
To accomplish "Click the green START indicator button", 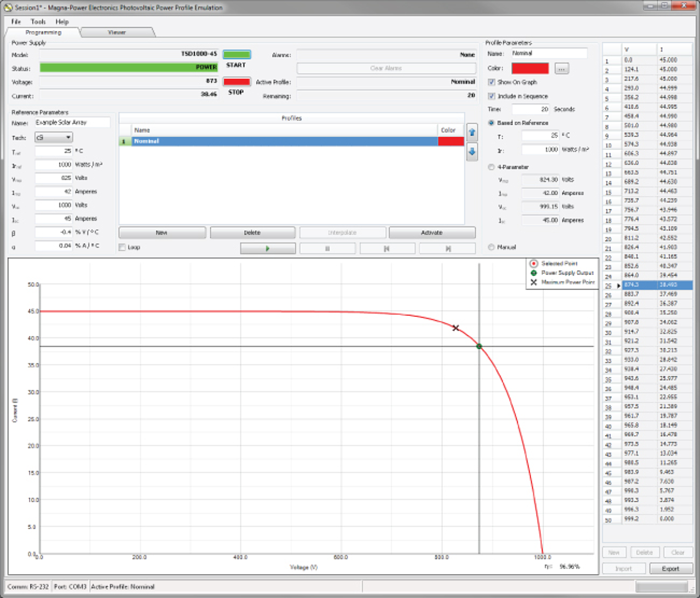I will tap(237, 54).
